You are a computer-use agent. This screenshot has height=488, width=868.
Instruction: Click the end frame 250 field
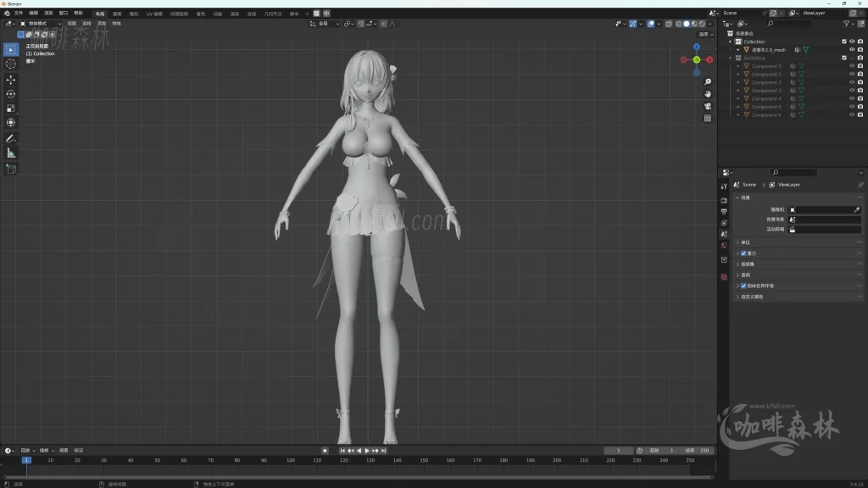click(x=698, y=451)
